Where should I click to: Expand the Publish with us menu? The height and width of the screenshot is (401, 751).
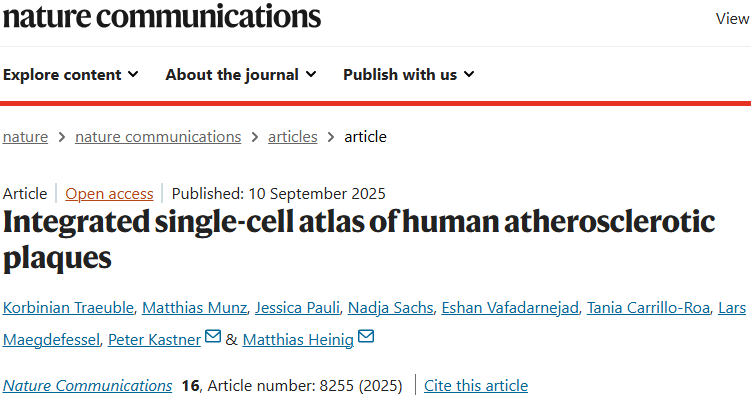tap(408, 74)
